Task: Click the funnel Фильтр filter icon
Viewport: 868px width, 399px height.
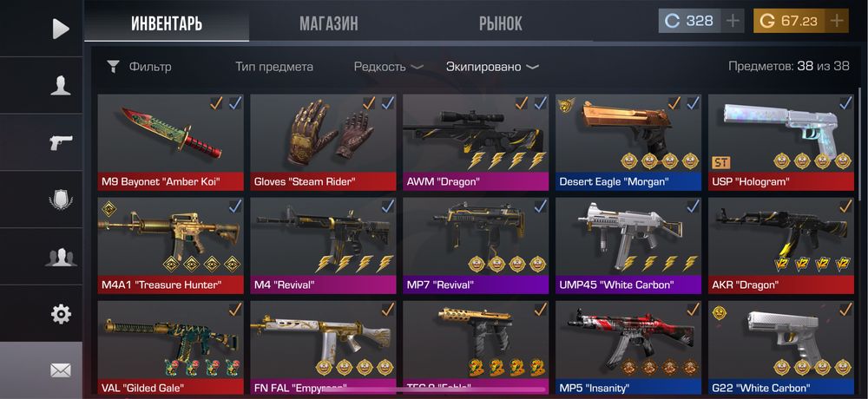Action: pyautogui.click(x=113, y=68)
